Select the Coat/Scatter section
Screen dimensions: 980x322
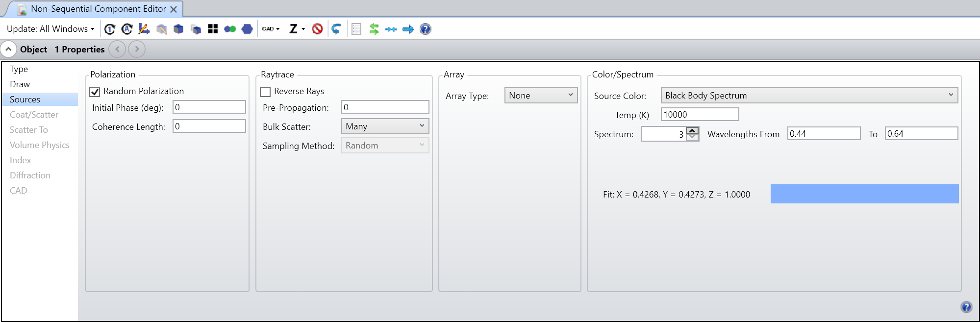[x=40, y=115]
